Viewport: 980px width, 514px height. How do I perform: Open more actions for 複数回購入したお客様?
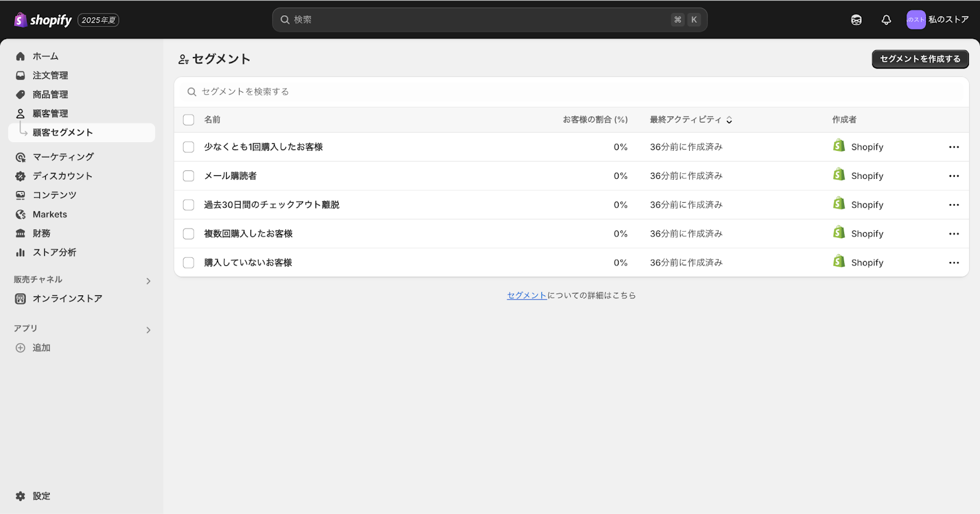(x=954, y=233)
